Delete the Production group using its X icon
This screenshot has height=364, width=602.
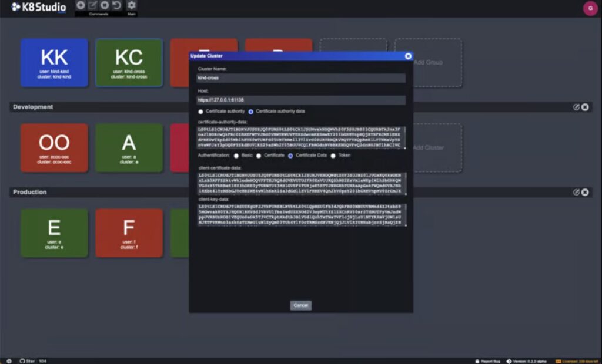tap(585, 192)
